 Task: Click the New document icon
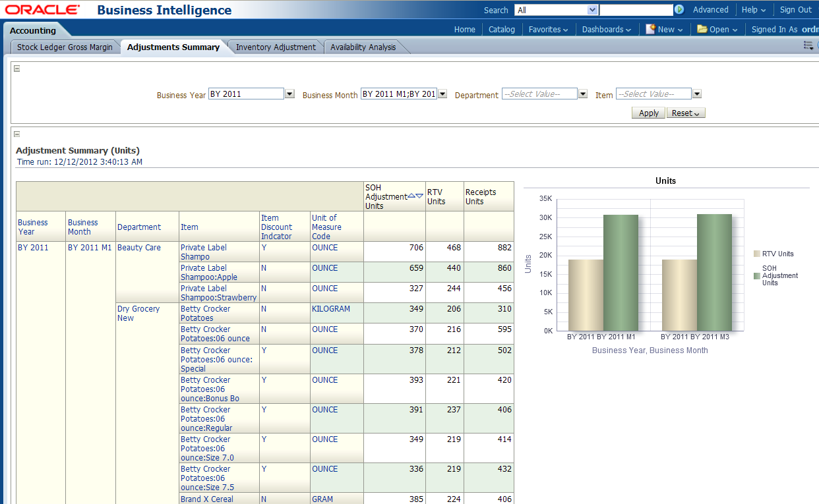650,29
